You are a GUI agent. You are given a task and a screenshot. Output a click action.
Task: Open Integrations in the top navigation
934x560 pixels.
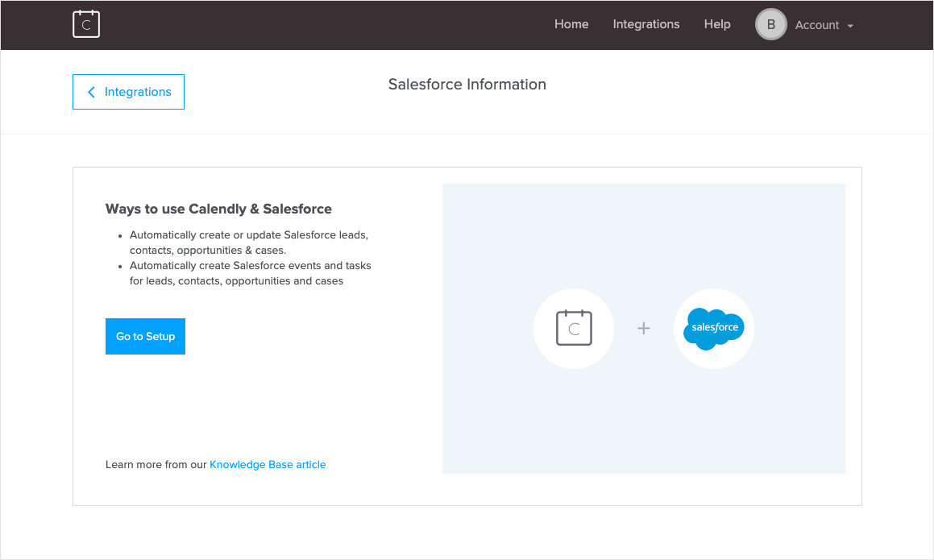coord(646,24)
